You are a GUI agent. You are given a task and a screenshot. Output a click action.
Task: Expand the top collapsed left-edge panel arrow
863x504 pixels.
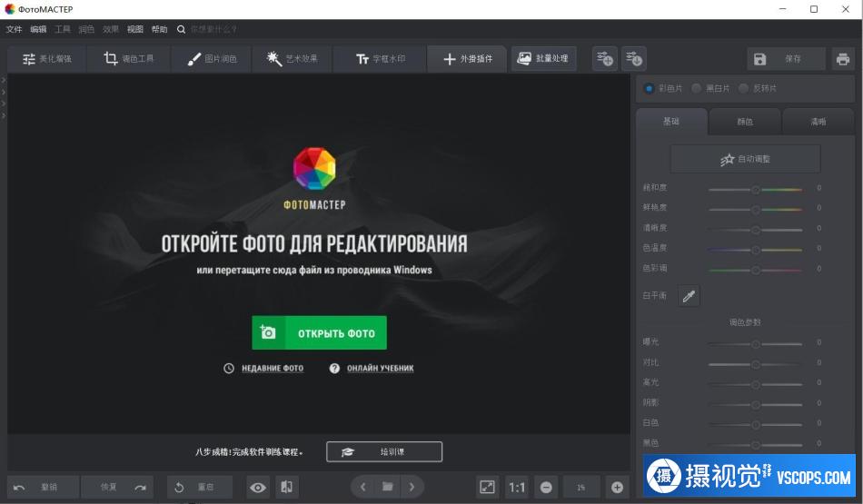click(4, 80)
